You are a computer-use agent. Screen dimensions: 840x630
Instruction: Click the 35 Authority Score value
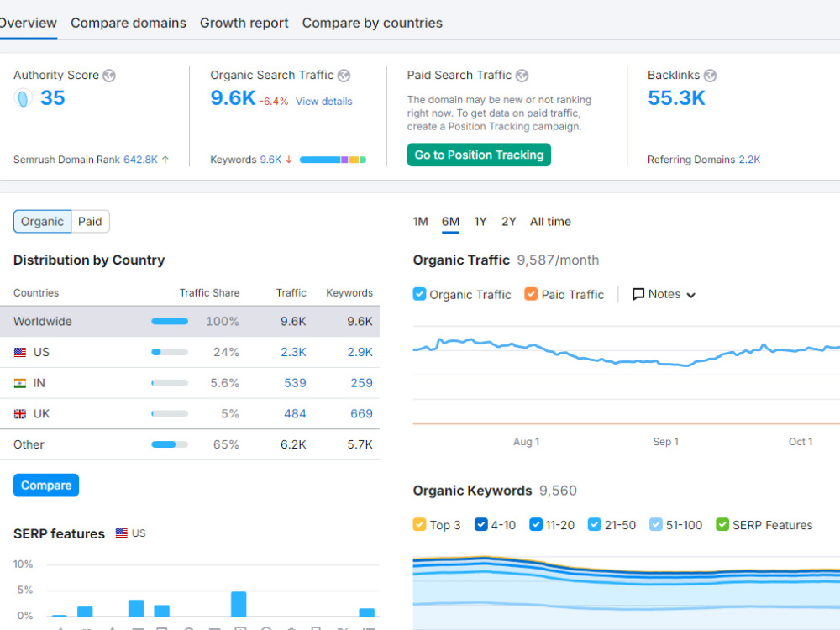click(52, 98)
